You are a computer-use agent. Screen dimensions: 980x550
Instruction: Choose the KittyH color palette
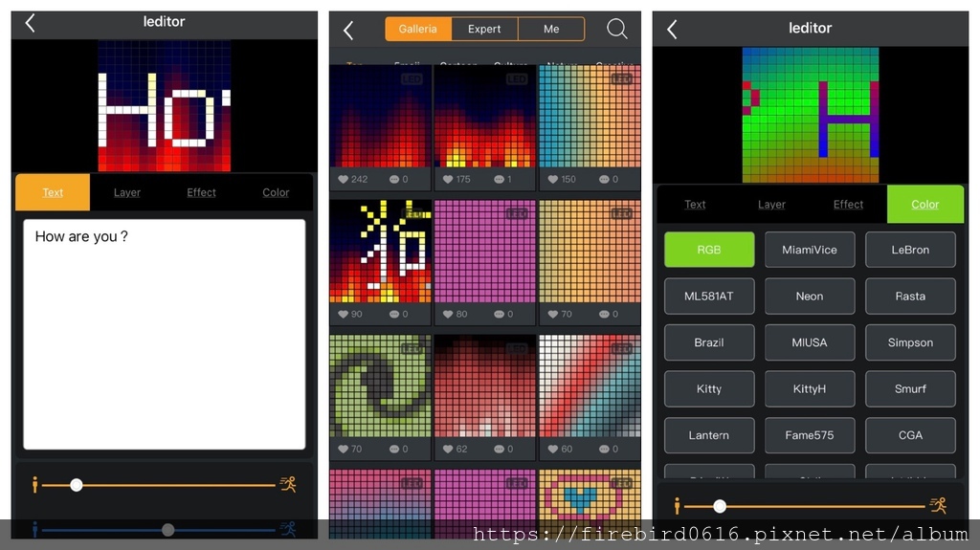810,388
